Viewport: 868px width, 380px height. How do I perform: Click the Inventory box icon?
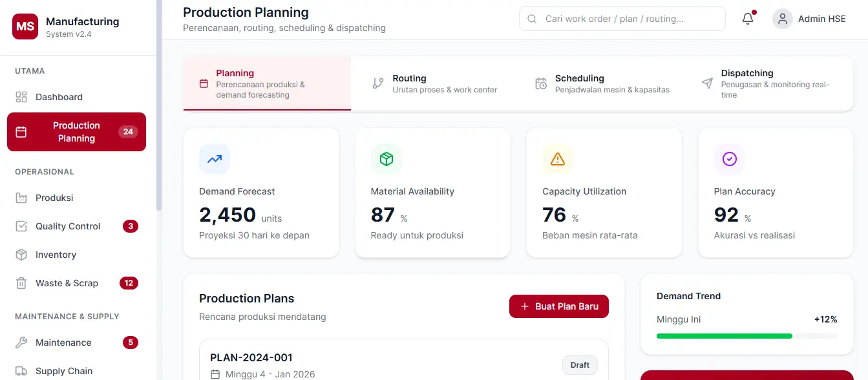[23, 255]
